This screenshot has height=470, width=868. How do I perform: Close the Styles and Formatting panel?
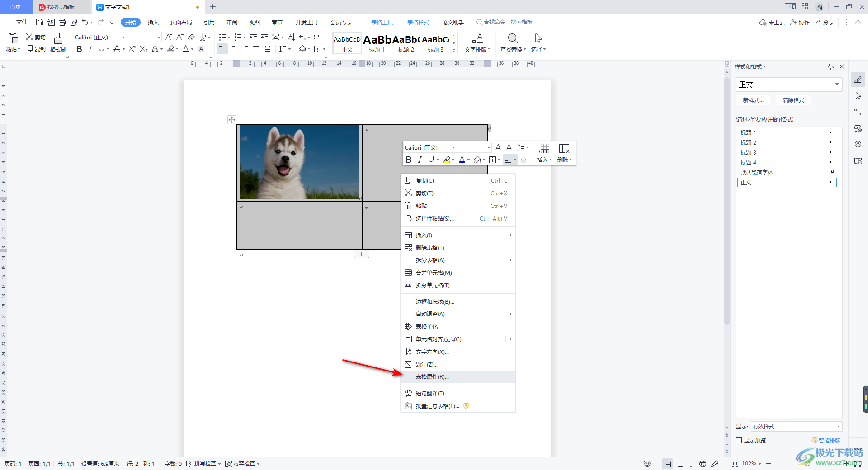[x=842, y=66]
